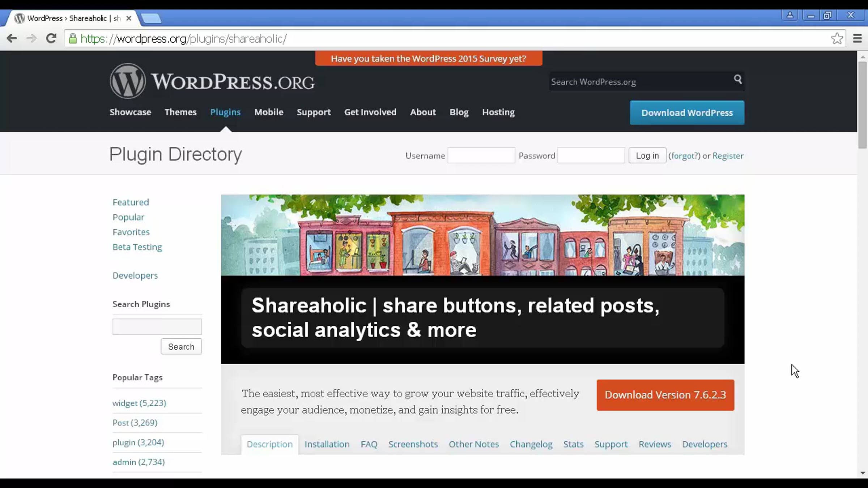The width and height of the screenshot is (868, 488).
Task: Click the Download Version 7.6.2.3 button
Action: tap(665, 395)
